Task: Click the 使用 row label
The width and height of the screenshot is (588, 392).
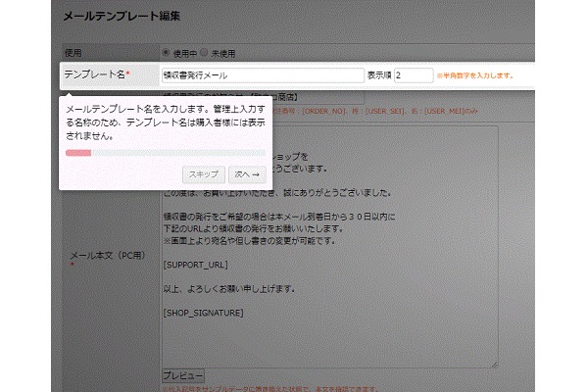Action: coord(73,52)
